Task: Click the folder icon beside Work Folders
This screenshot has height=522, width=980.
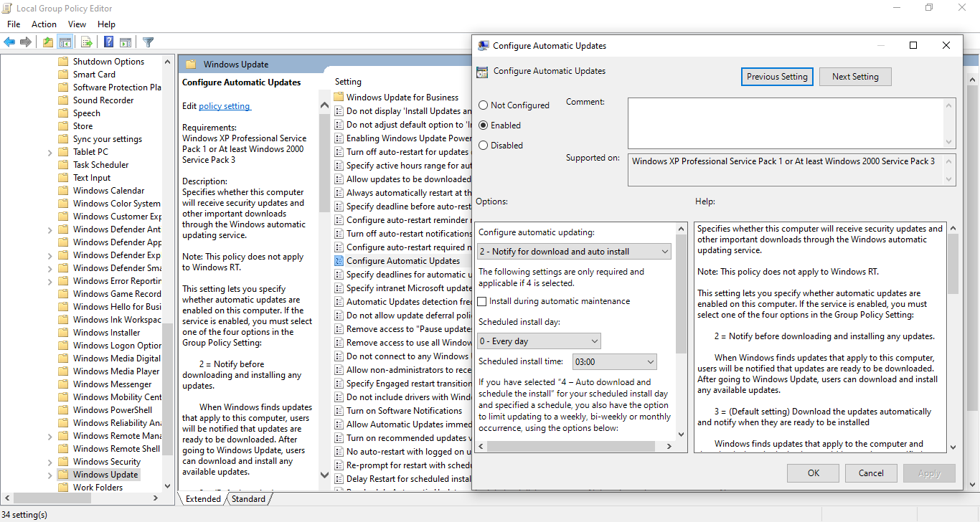Action: (x=63, y=488)
